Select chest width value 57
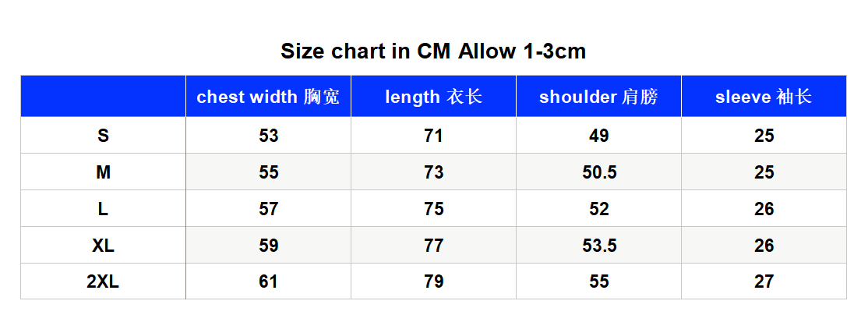Viewport: 868px width, 315px height. [269, 209]
